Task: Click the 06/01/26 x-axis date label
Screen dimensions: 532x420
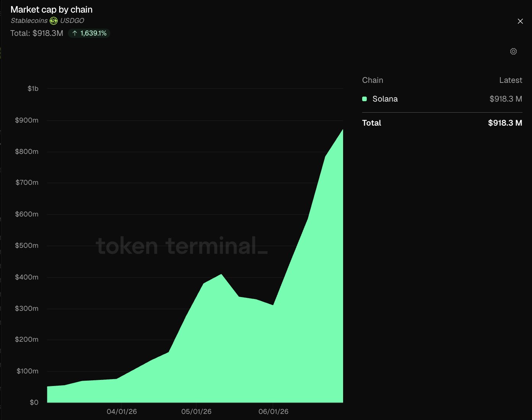Action: coord(273,412)
